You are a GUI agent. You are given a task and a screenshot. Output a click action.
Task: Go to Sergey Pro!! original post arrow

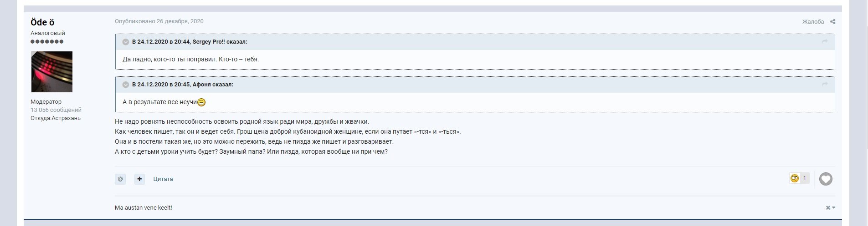click(824, 42)
